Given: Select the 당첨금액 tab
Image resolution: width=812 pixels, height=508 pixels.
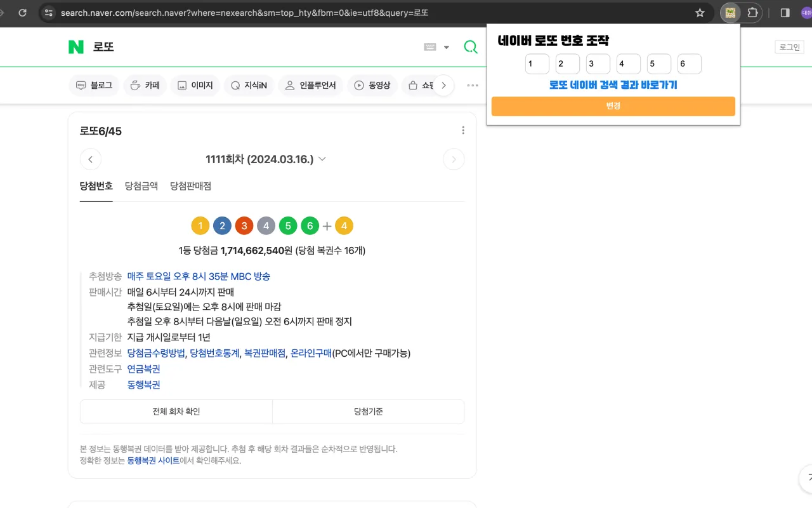Looking at the screenshot, I should point(141,186).
